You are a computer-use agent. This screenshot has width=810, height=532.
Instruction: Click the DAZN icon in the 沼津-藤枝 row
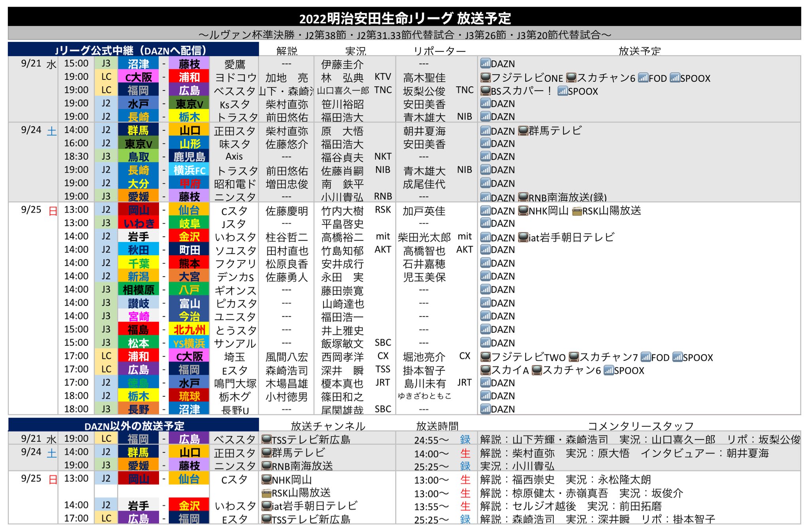pos(485,63)
